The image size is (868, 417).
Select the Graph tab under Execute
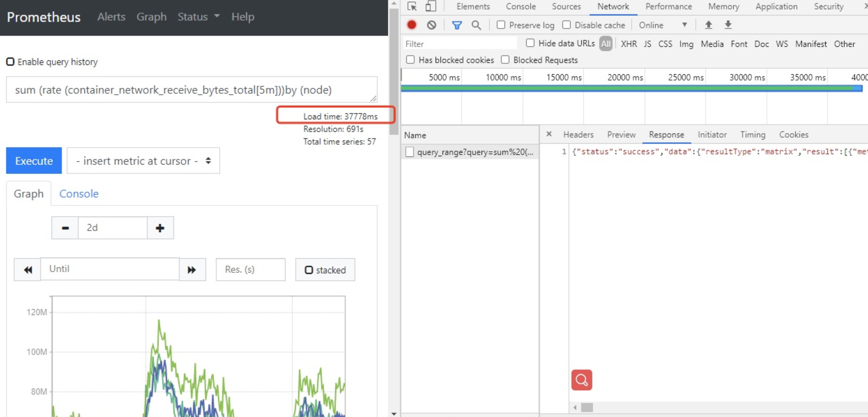tap(29, 194)
